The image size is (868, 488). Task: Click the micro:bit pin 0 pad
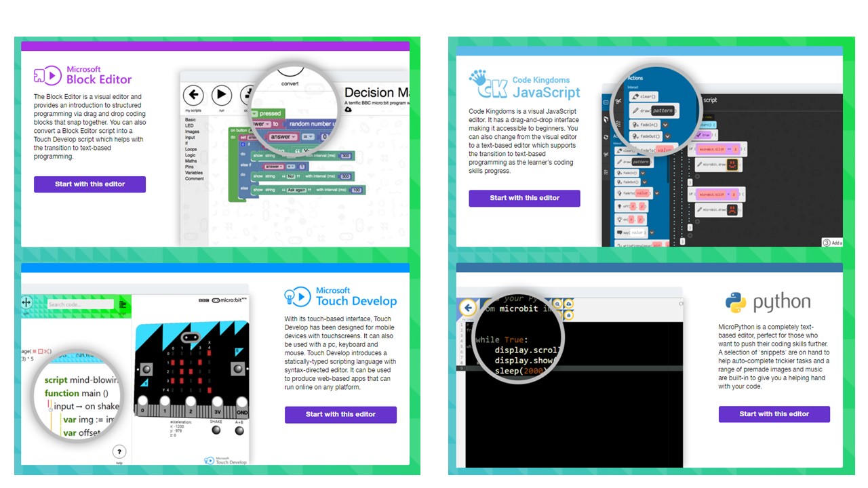[x=142, y=407]
